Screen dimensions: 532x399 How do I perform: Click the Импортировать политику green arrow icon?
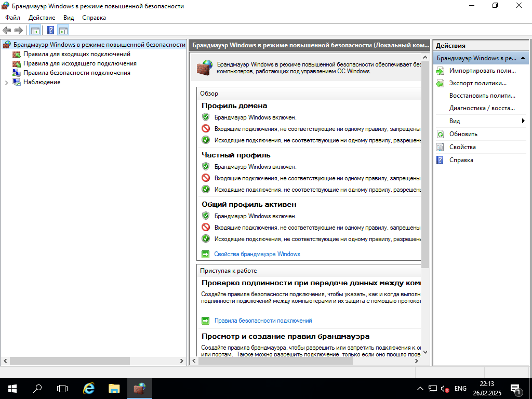[x=440, y=71]
